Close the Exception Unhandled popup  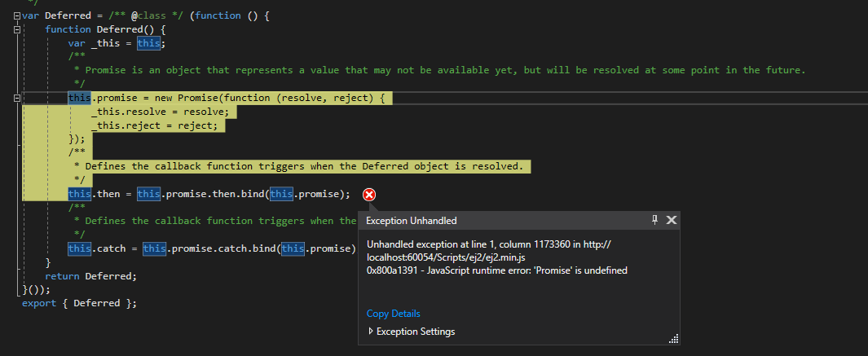tap(671, 220)
